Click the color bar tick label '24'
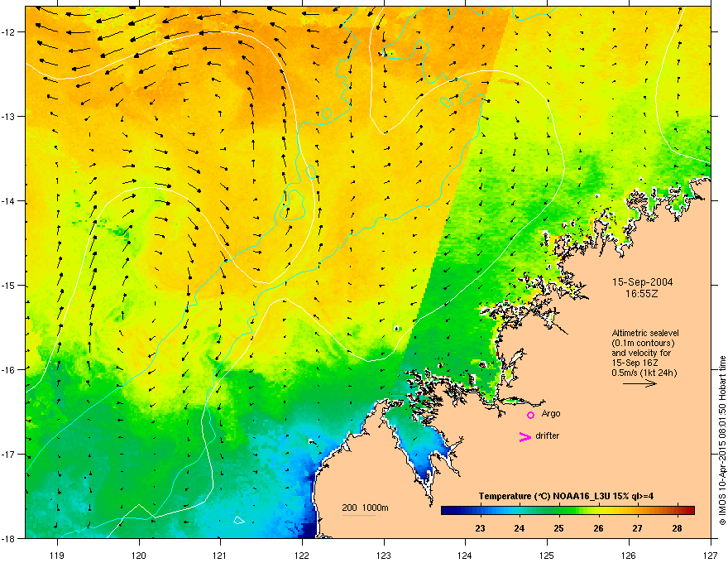728x563 pixels. 520,528
